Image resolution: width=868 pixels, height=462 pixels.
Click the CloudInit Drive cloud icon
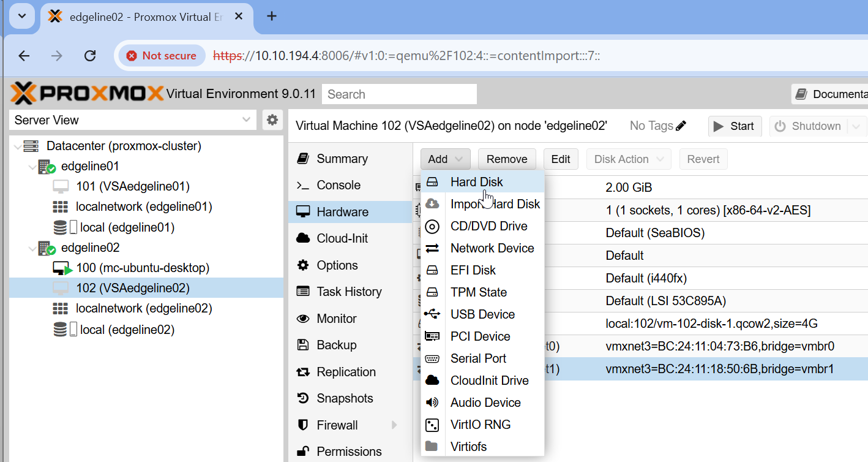coord(432,381)
